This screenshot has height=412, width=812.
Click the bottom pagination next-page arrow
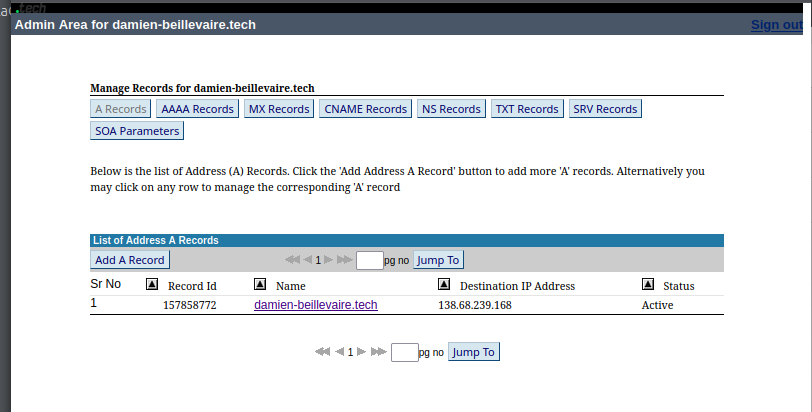[361, 352]
